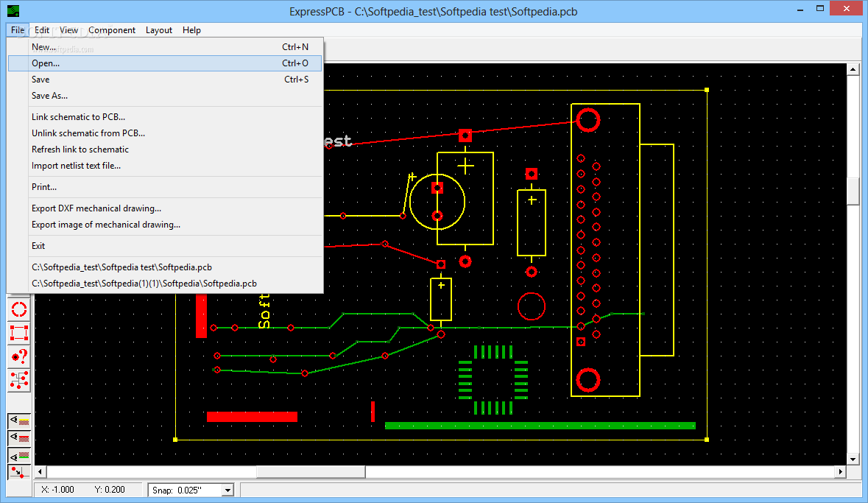This screenshot has width=868, height=503.
Task: Minimize the ExpressPCB window
Action: pyautogui.click(x=800, y=9)
